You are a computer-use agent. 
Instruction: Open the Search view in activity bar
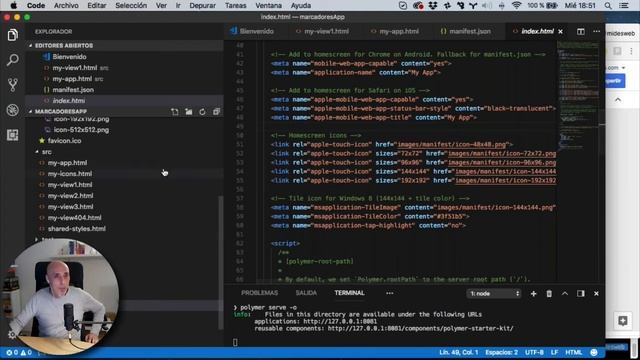pyautogui.click(x=13, y=60)
